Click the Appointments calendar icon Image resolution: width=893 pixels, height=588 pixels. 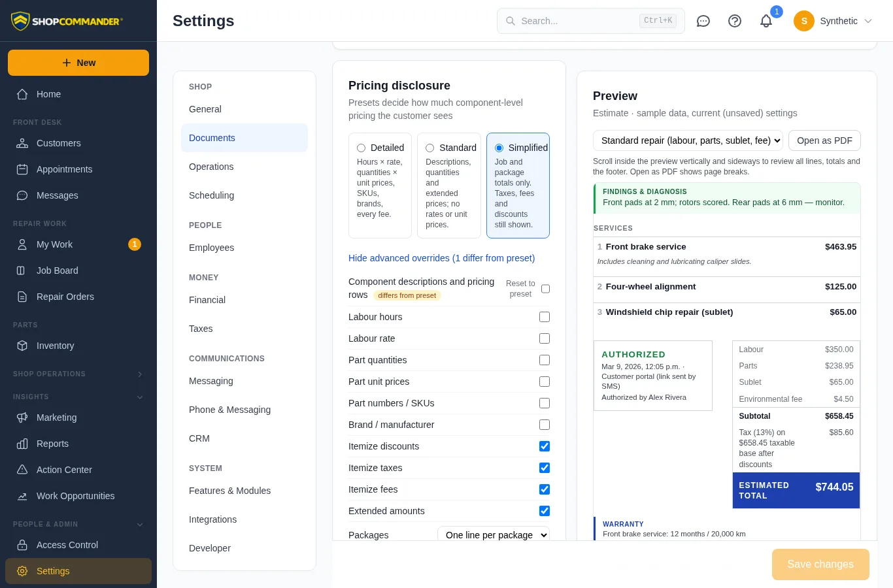click(x=22, y=169)
